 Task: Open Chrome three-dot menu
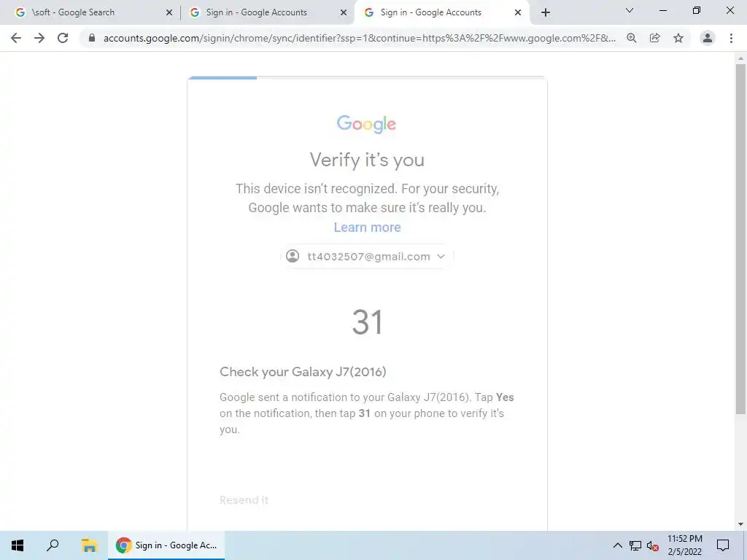pyautogui.click(x=731, y=38)
